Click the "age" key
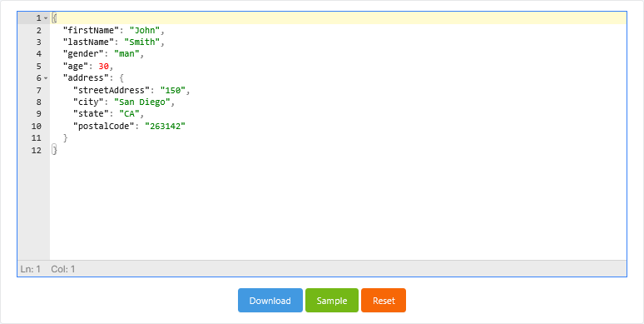644x324 pixels. pyautogui.click(x=76, y=66)
